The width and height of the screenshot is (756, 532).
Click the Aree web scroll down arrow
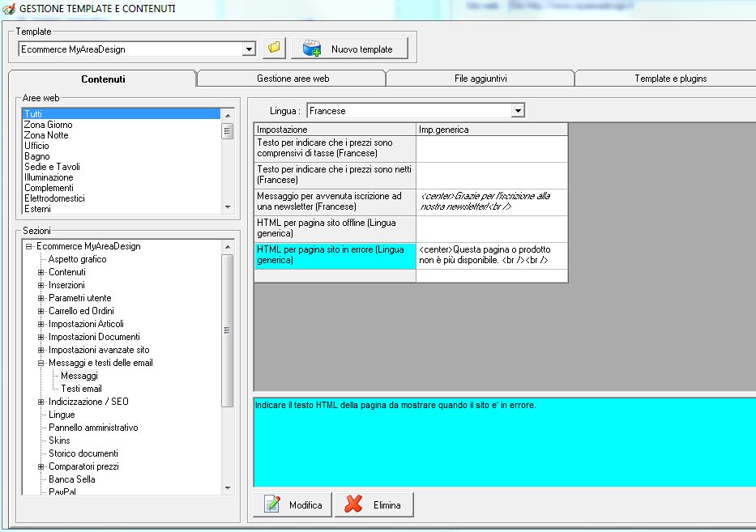228,207
